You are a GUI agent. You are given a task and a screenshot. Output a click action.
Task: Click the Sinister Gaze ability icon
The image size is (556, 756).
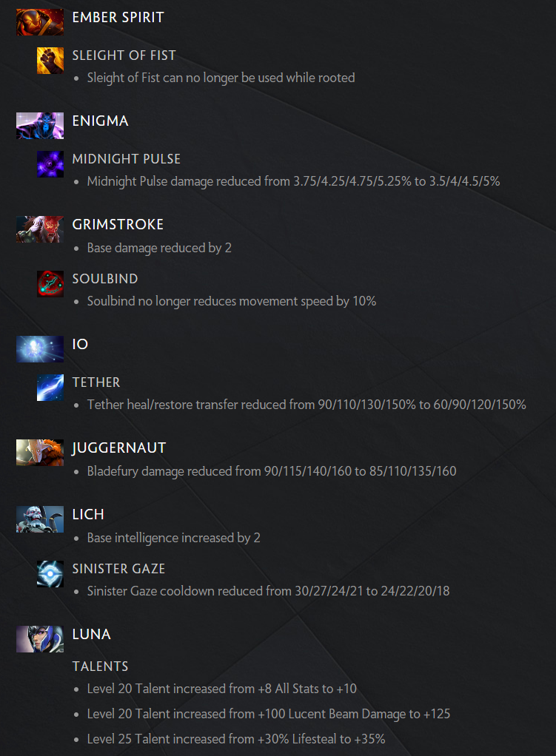[x=50, y=574]
